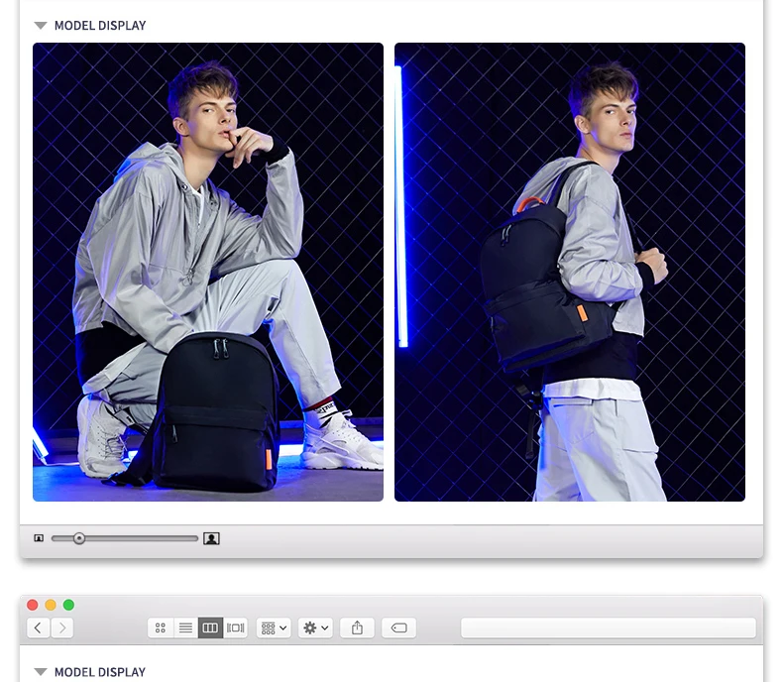The image size is (784, 682).
Task: Click the small thumbnail icon beside slider
Action: [x=39, y=538]
